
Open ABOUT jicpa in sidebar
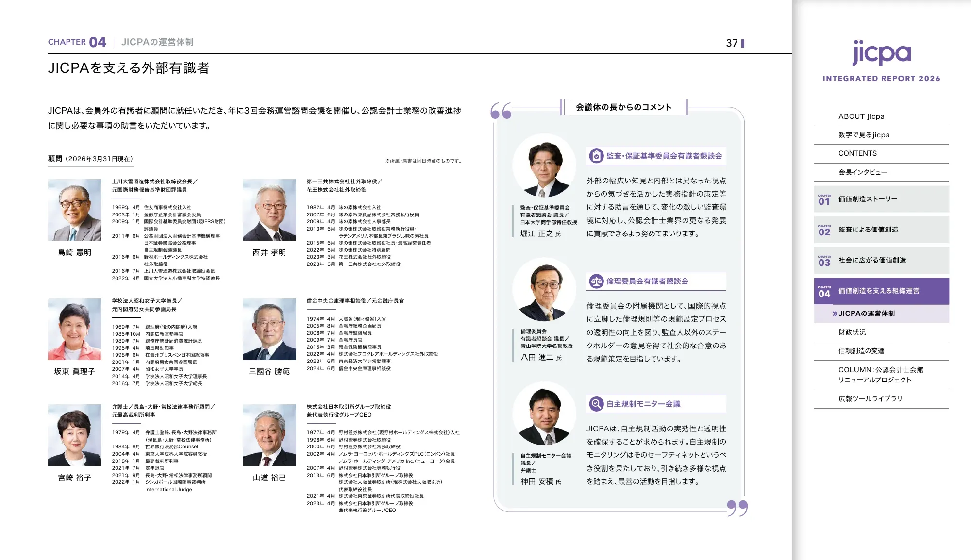click(x=881, y=116)
